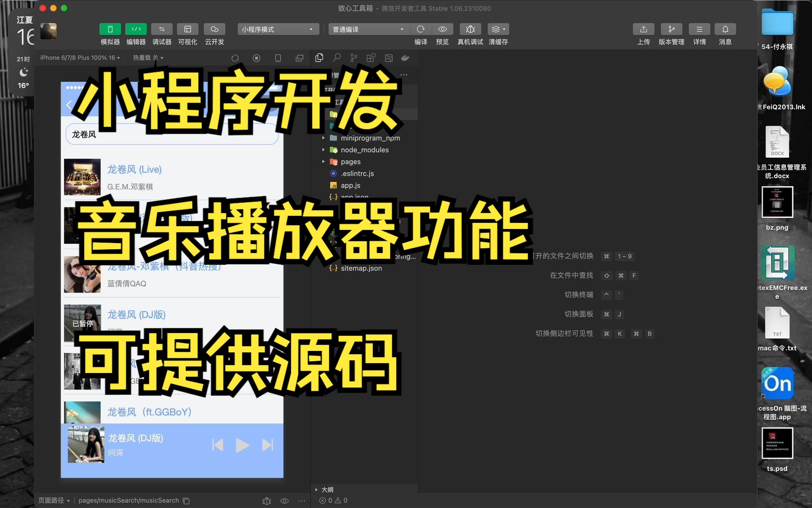Skip to next track in the player bar
The image size is (812, 508).
coord(267,445)
